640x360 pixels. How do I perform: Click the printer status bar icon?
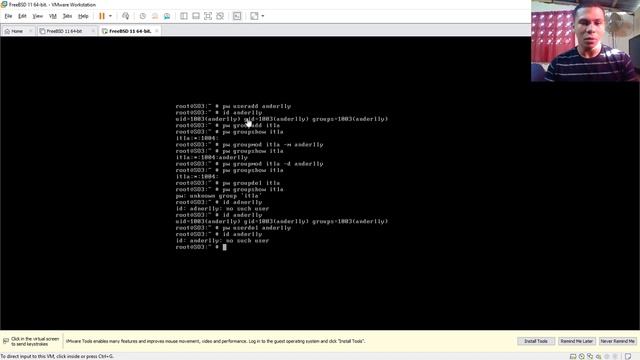point(615,356)
